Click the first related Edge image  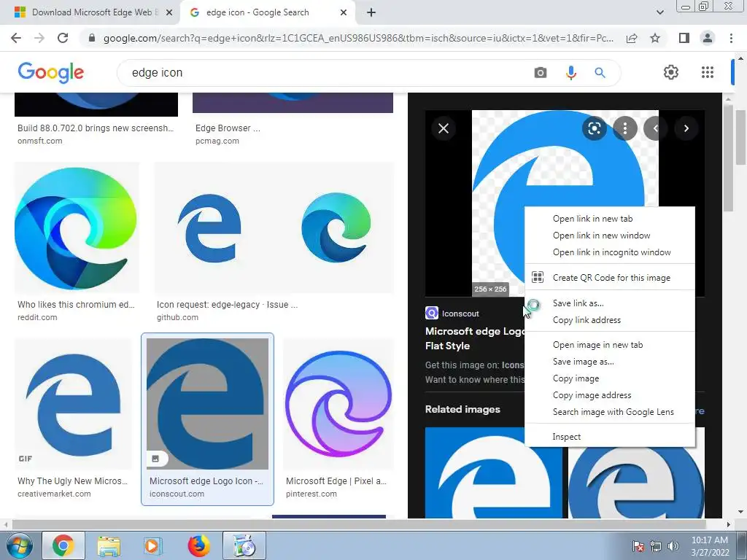[x=494, y=472]
